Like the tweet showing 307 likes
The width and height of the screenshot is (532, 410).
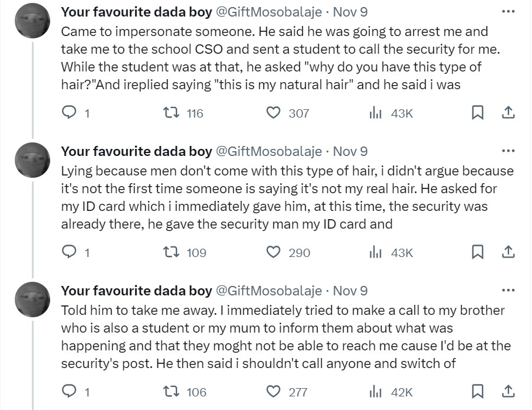[x=273, y=113]
